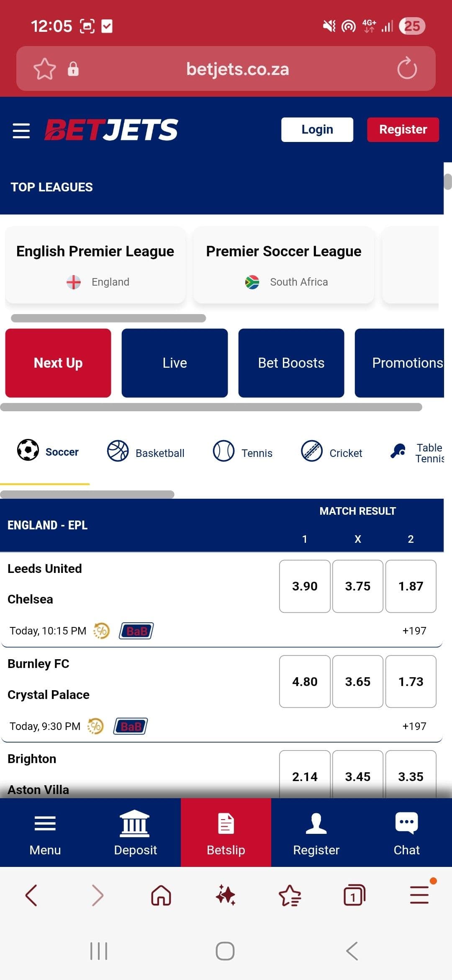The image size is (452, 980).
Task: Toggle draw odds 3.45 for Brighton match
Action: [x=357, y=776]
